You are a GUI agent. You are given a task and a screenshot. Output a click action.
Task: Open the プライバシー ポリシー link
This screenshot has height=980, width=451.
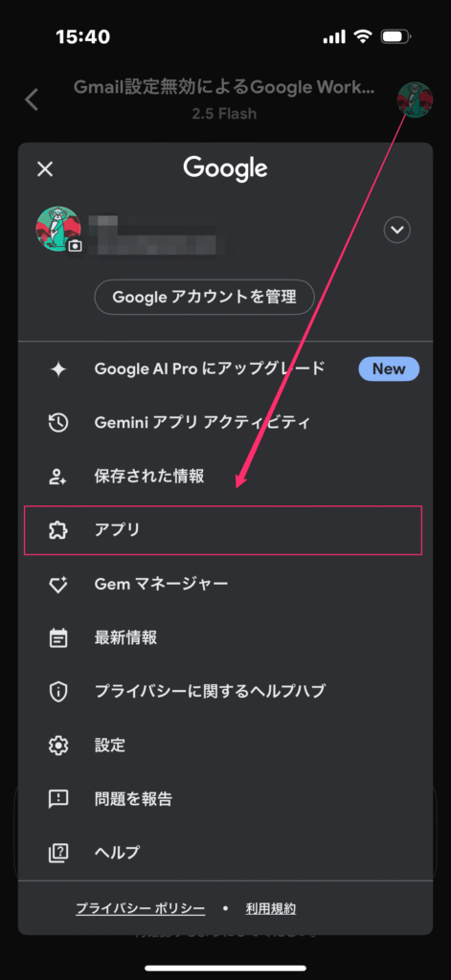pos(140,909)
